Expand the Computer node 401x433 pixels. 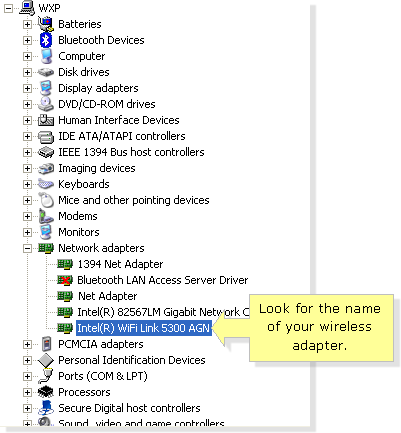(x=27, y=56)
